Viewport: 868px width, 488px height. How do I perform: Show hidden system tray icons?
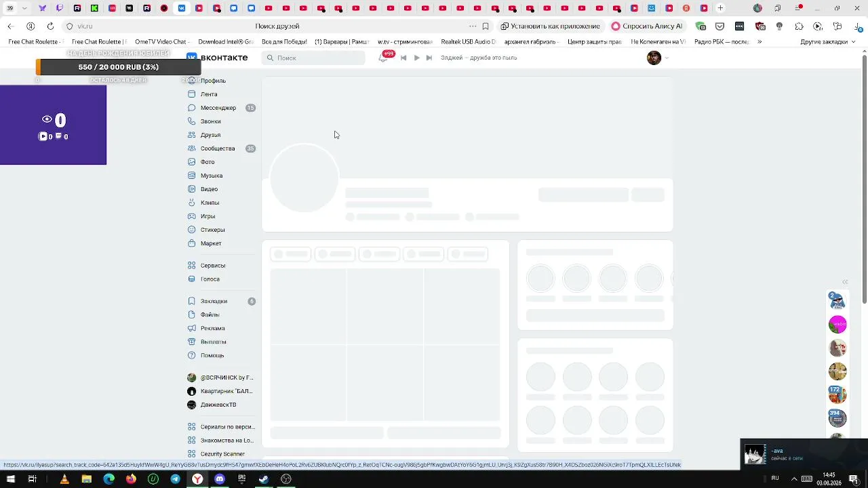794,479
